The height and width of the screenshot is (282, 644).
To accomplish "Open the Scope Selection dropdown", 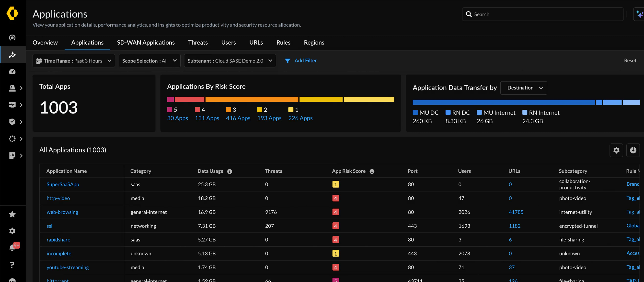I will pos(149,61).
